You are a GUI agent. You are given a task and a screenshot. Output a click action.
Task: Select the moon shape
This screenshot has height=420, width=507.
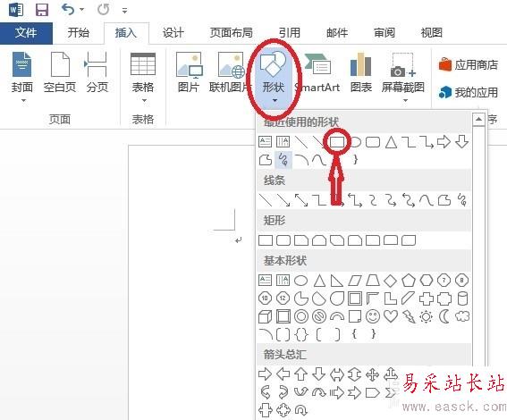click(x=444, y=316)
